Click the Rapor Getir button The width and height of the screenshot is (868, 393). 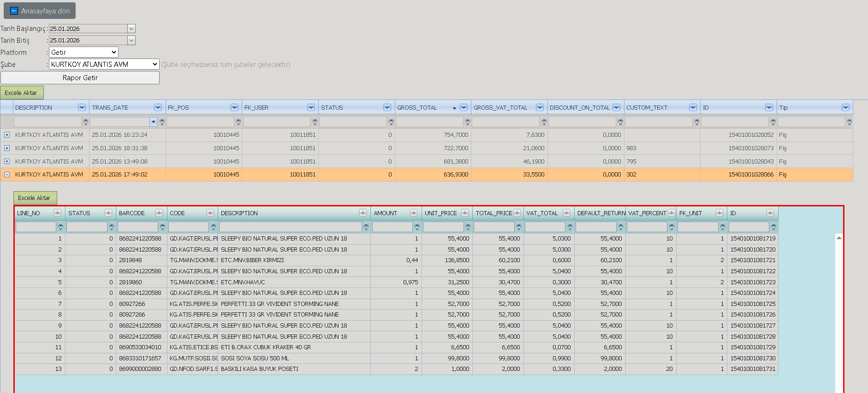[80, 77]
